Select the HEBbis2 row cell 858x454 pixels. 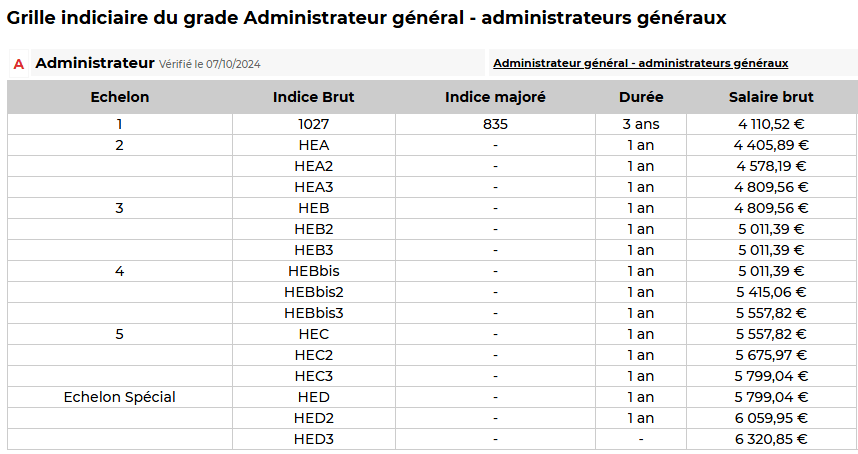[x=313, y=292]
